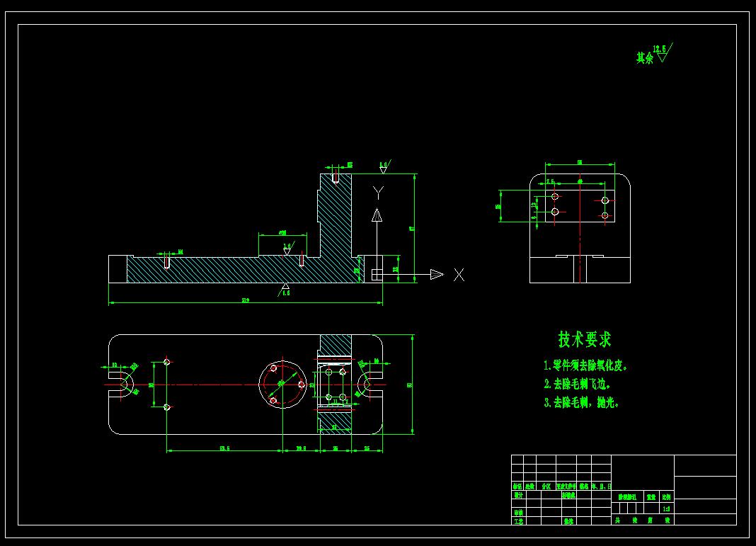Click the 比例 cell in title block
Viewport: 756px width, 546px height.
(x=666, y=497)
